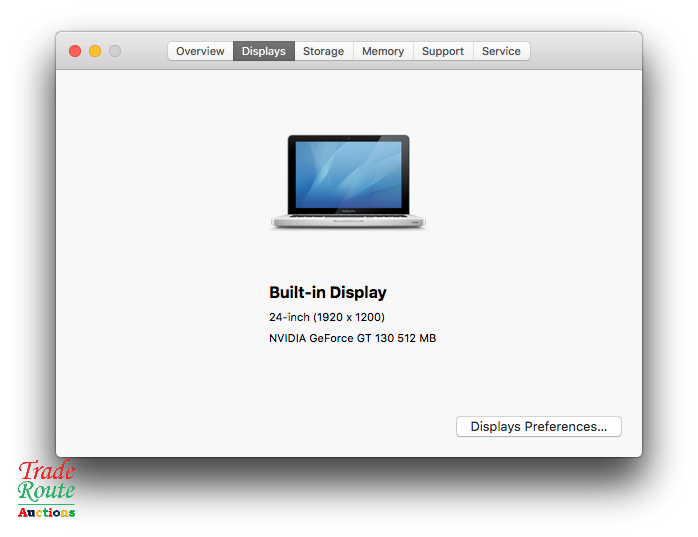Click the NVIDIA GeForce GT 130 text
Viewport: 698px width, 537px height.
click(x=352, y=338)
